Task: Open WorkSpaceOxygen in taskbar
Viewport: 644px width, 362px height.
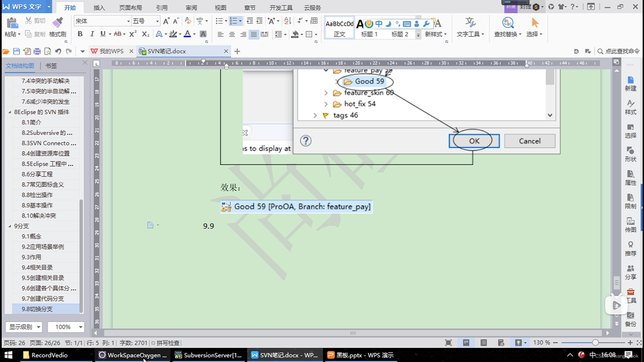Action: pyautogui.click(x=133, y=355)
